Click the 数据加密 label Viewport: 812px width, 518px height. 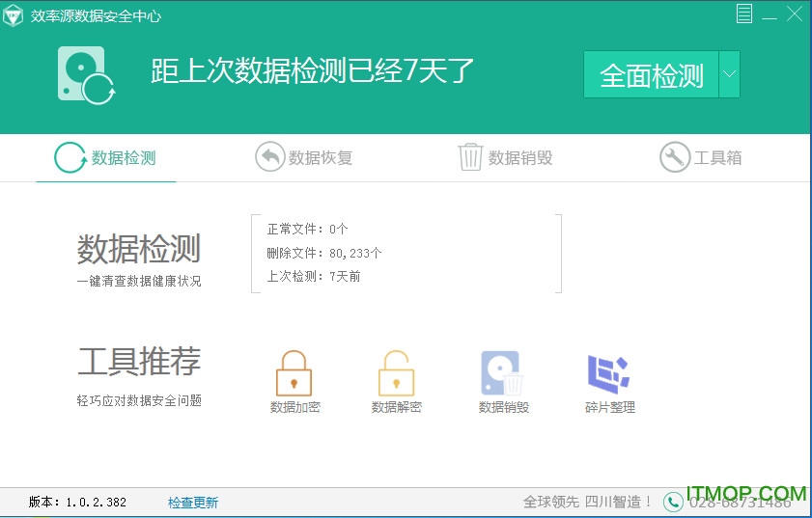coord(295,408)
